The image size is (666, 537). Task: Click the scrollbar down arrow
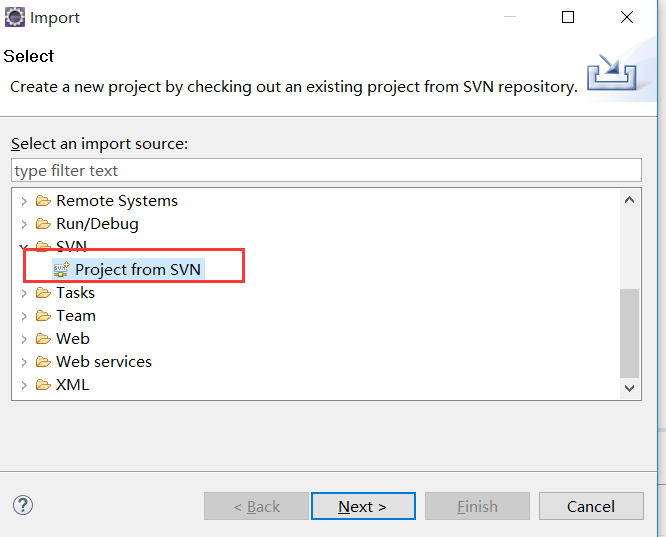[x=630, y=388]
